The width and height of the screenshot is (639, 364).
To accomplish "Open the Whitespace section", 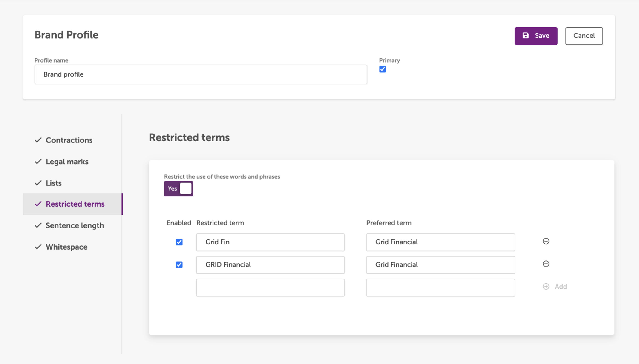I will 66,247.
